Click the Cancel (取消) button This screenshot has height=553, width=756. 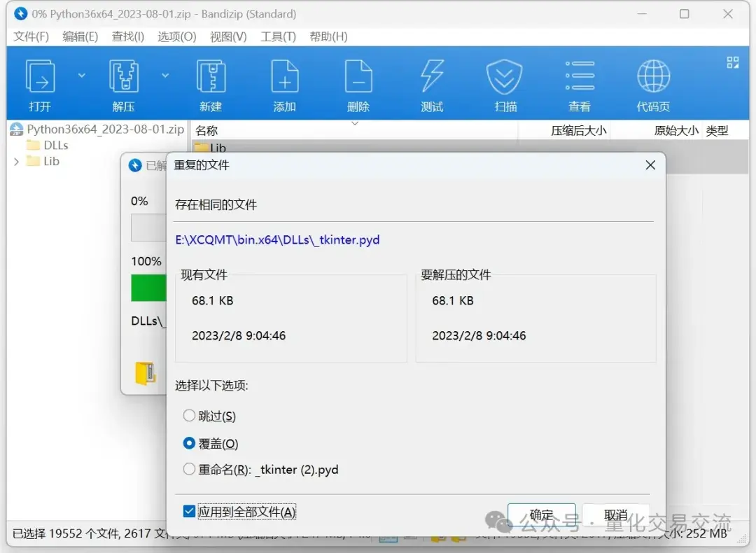pyautogui.click(x=616, y=515)
